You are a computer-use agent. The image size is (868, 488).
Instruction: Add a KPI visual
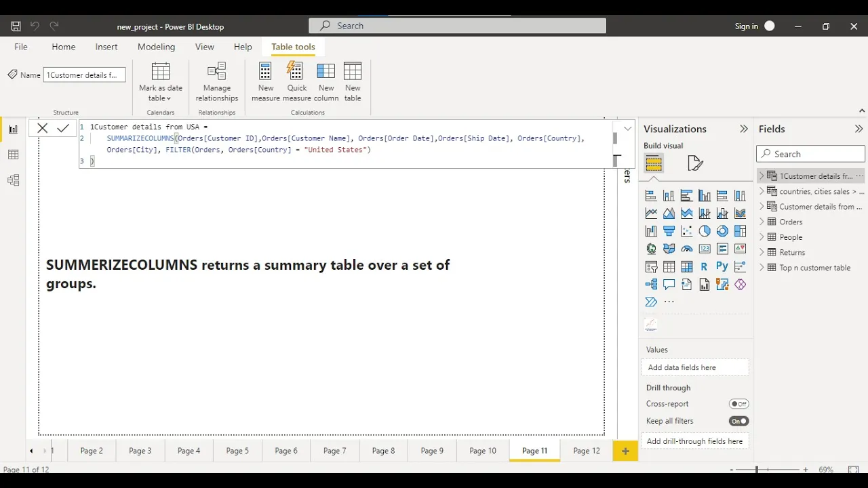click(740, 249)
